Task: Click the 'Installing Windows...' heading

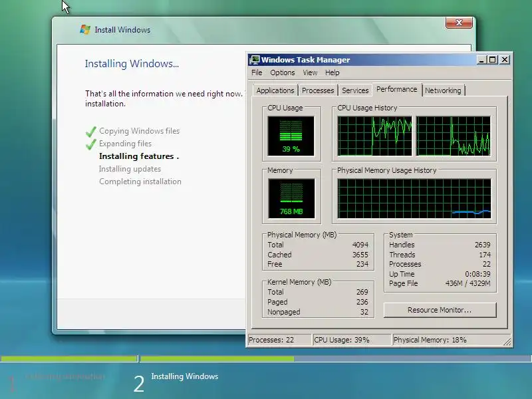Action: [132, 64]
